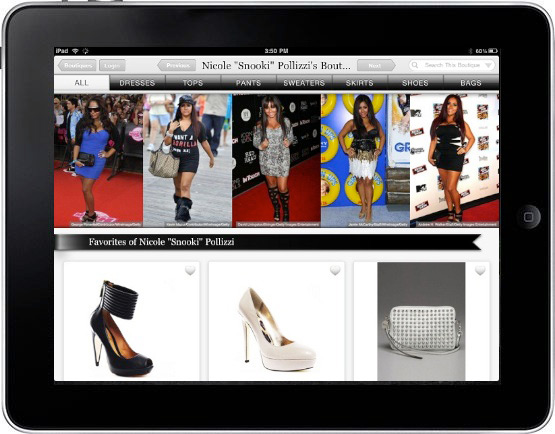Tap the Wi-Fi icon in status bar
This screenshot has height=434, width=555.
tap(75, 51)
